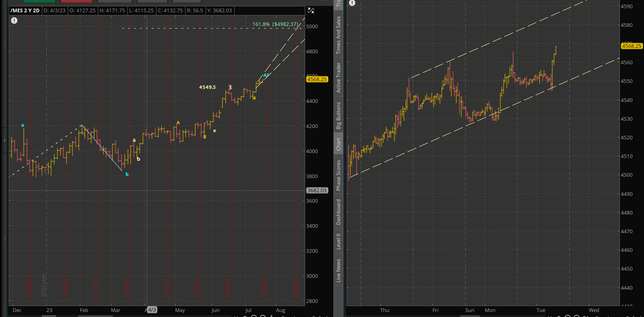Open the Active Trader sidebar tab
644x317 pixels.
pos(338,78)
